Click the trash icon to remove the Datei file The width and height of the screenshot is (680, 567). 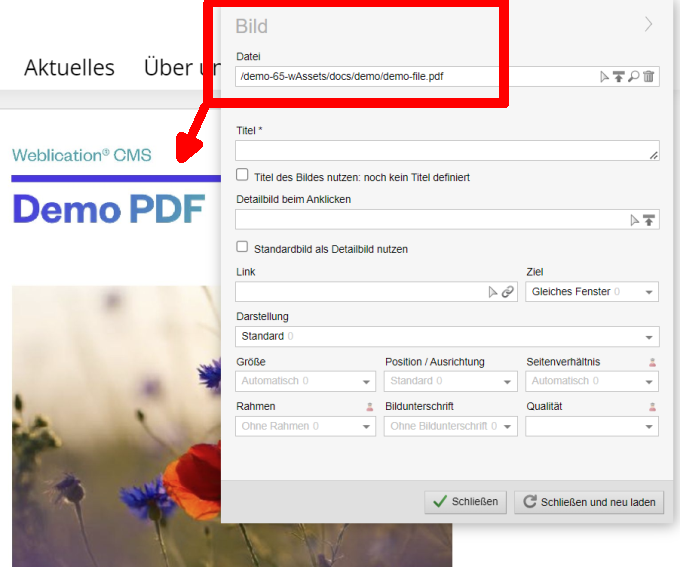[649, 77]
